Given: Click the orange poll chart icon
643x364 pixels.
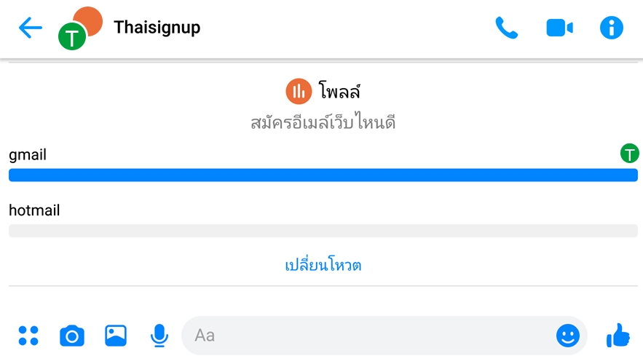Looking at the screenshot, I should click(x=299, y=92).
